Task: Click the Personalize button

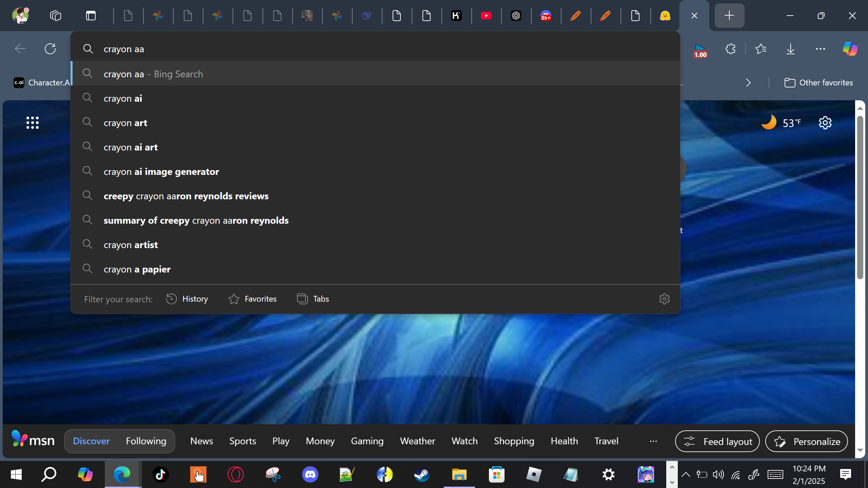Action: [x=806, y=441]
